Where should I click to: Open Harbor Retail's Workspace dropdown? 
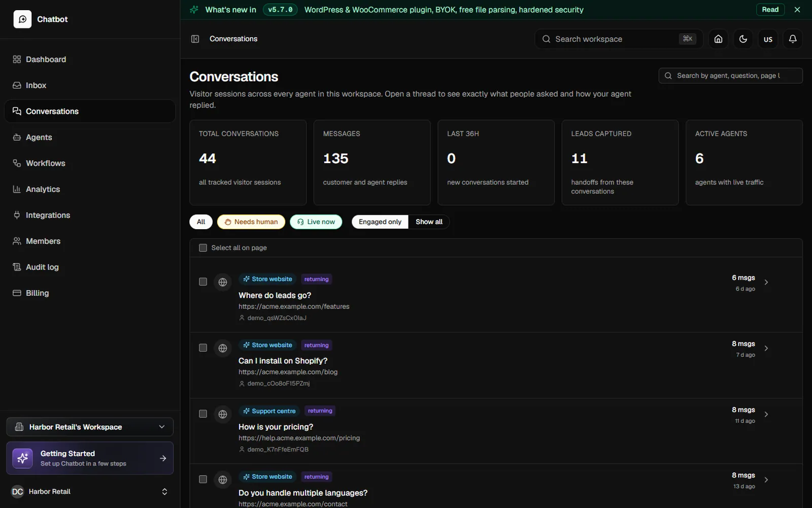90,427
